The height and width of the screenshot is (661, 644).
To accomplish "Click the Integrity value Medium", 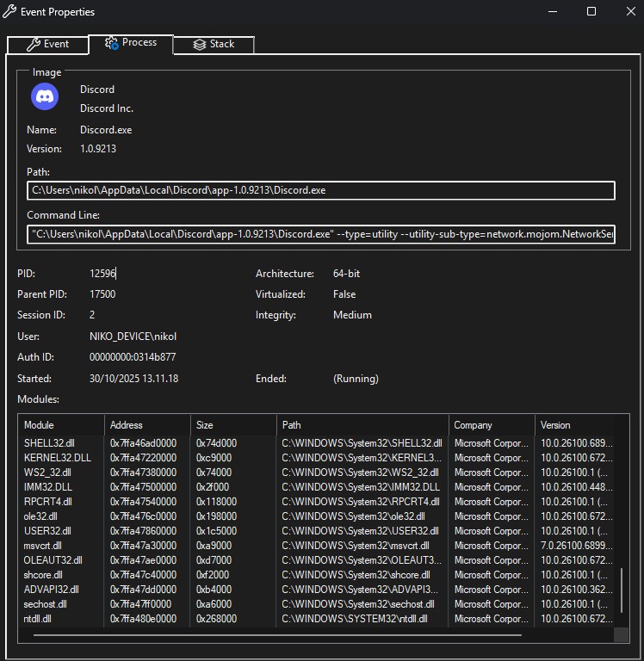I will [352, 315].
